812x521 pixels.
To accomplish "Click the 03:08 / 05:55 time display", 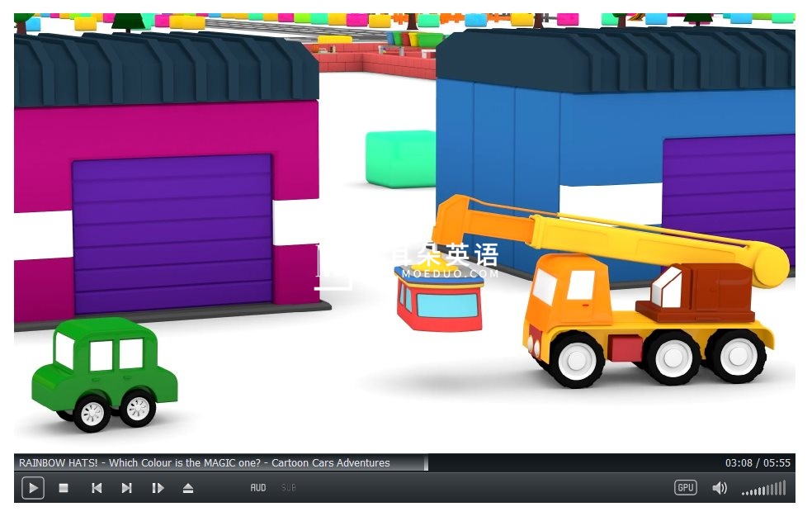I will click(758, 463).
